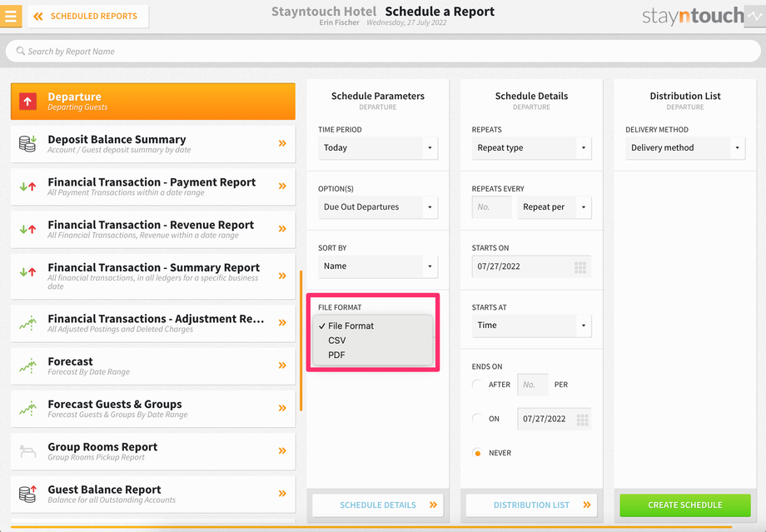Image resolution: width=766 pixels, height=532 pixels.
Task: Click the stayntouch logo
Action: point(693,16)
